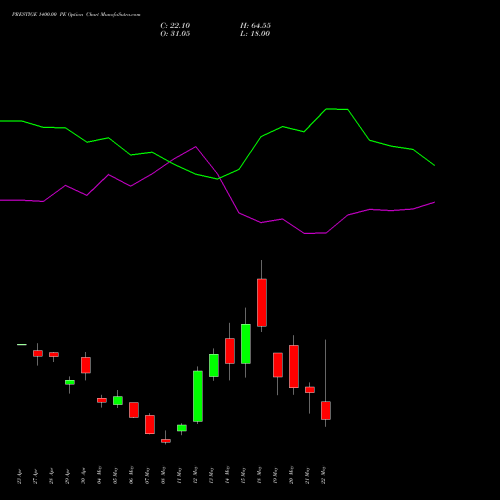This screenshot has height=500, width=500.
Task: Select the 29 Apr date label
Action: pyautogui.click(x=67, y=477)
